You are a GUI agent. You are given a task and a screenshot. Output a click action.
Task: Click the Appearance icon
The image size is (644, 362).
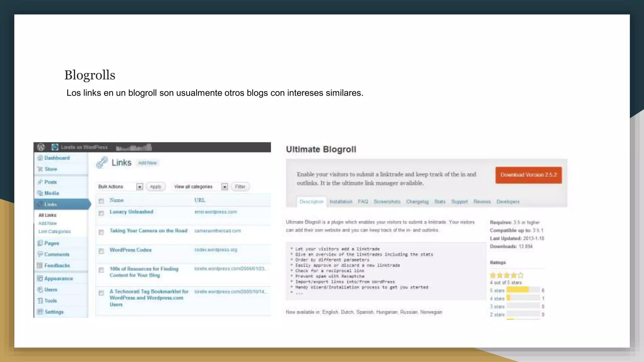(x=40, y=278)
